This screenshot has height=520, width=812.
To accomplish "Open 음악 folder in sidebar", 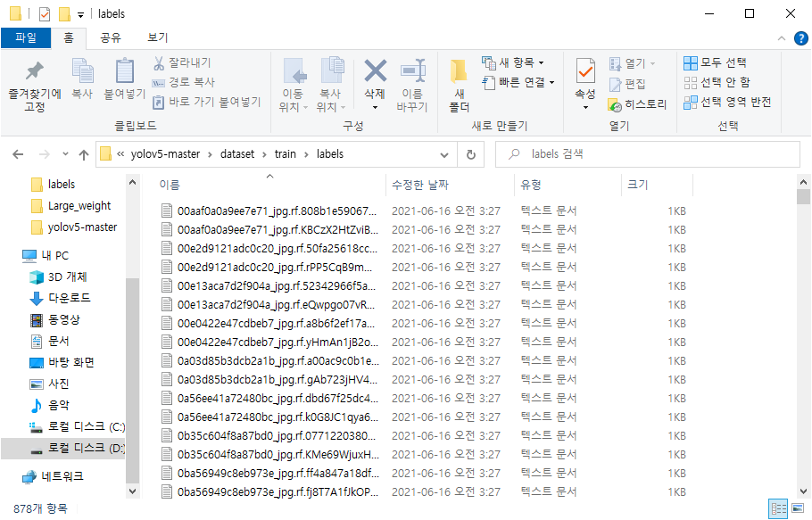I will pos(50,405).
